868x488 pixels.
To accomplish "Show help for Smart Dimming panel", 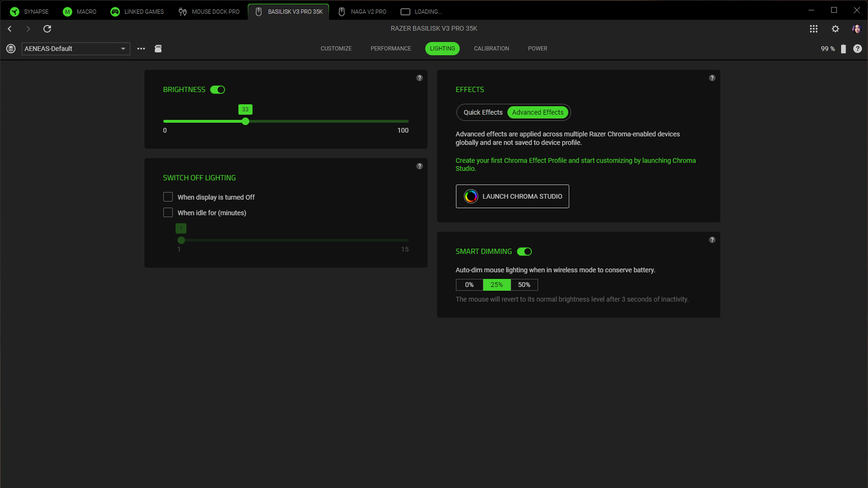I will [x=712, y=240].
